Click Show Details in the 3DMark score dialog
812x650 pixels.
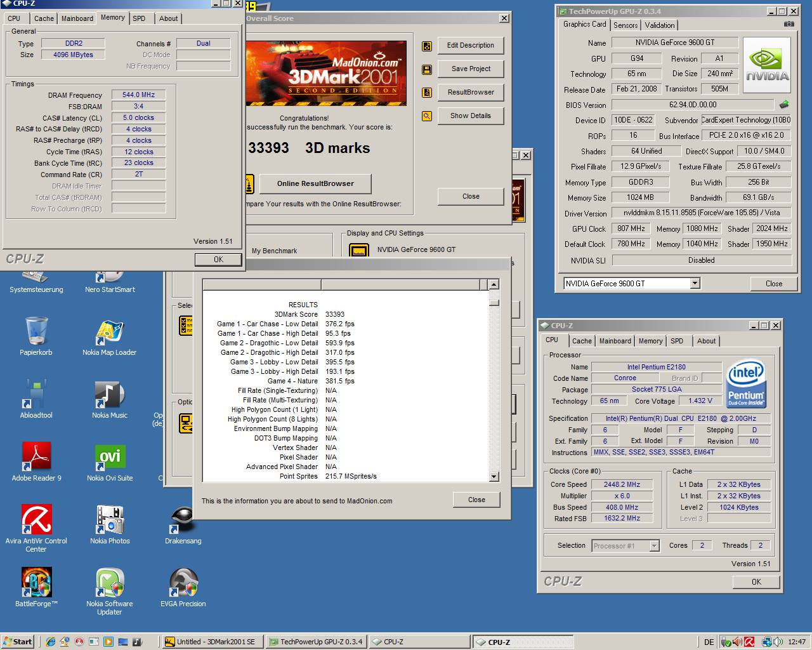tap(471, 116)
